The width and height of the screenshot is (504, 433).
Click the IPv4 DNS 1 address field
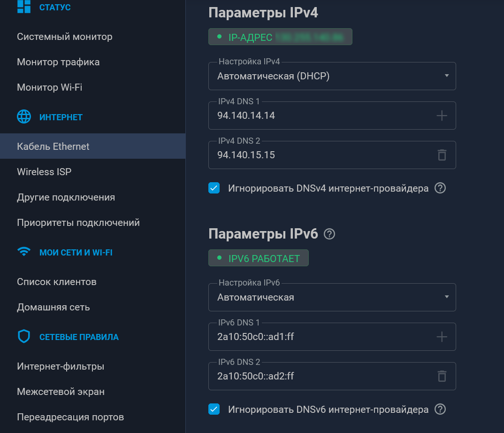click(319, 116)
